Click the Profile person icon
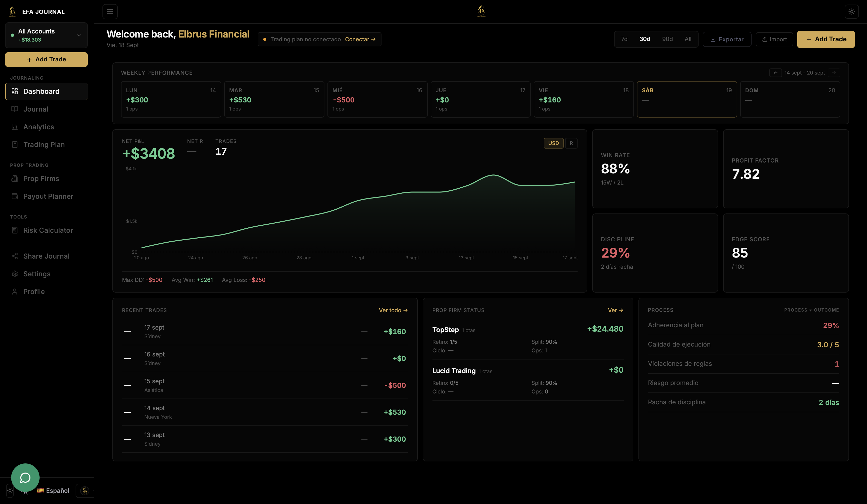 click(x=14, y=292)
